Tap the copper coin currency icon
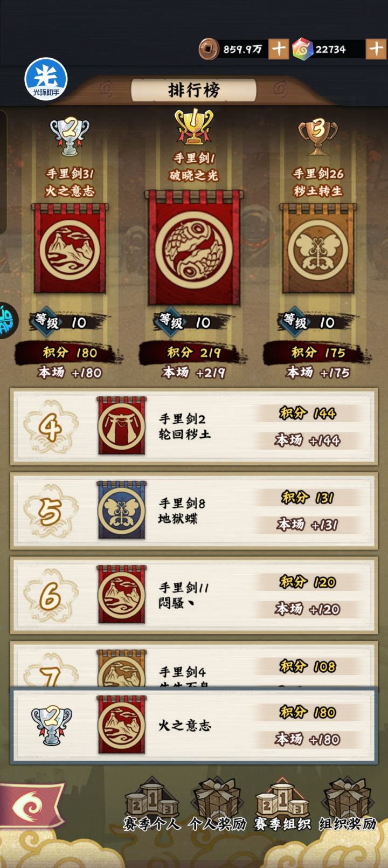Screen dimensions: 388x868 click(x=209, y=49)
